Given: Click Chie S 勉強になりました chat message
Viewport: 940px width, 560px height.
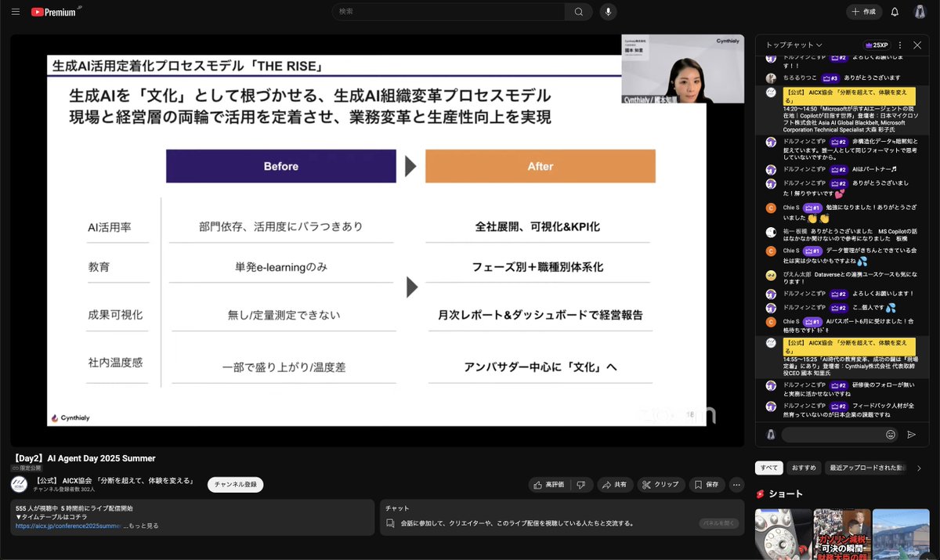Looking at the screenshot, I should [841, 213].
